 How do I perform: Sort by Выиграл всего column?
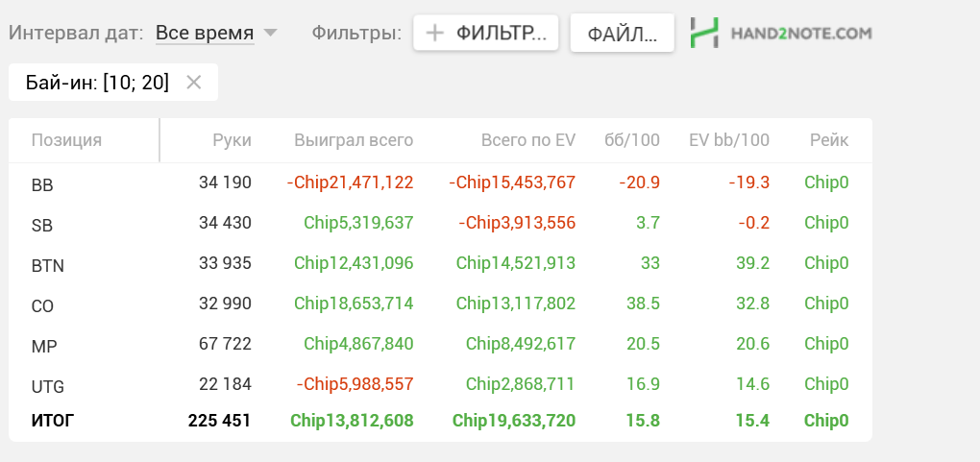click(x=354, y=140)
